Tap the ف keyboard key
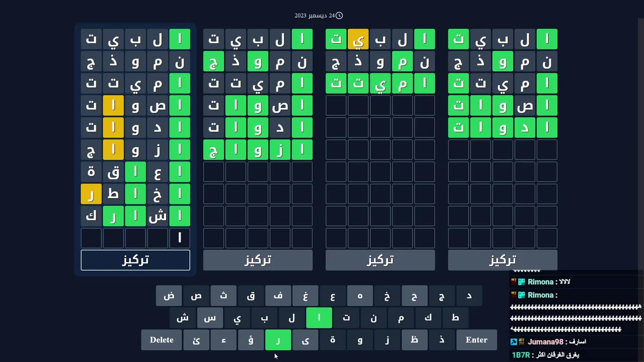This screenshot has width=644, height=362. tap(278, 296)
